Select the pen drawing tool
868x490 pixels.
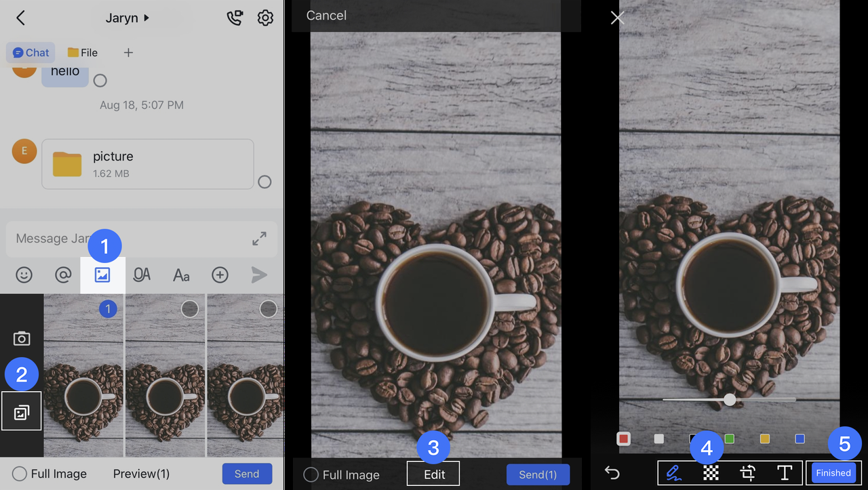tap(674, 472)
